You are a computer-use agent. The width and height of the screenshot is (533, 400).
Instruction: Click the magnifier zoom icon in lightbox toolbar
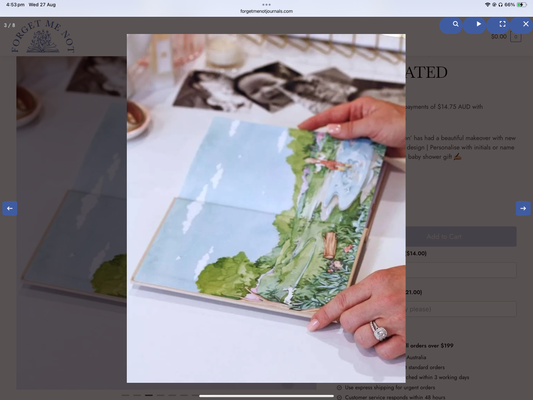[455, 24]
